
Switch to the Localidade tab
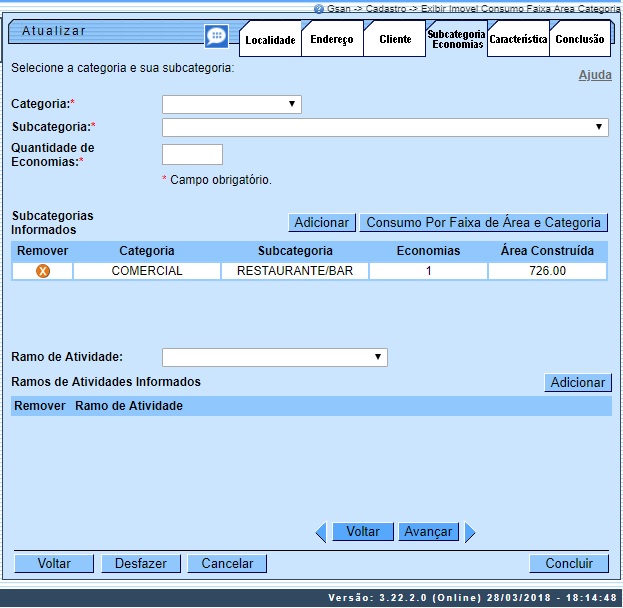(x=270, y=40)
